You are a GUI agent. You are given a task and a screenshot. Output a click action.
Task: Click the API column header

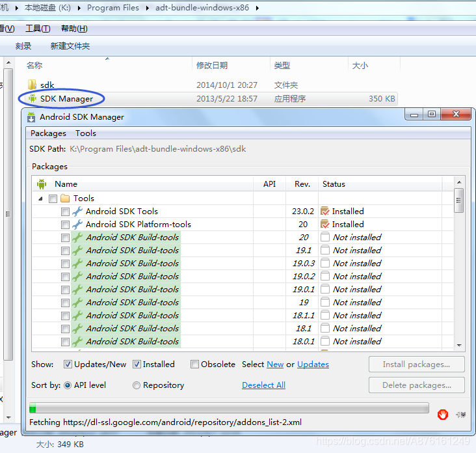point(269,184)
